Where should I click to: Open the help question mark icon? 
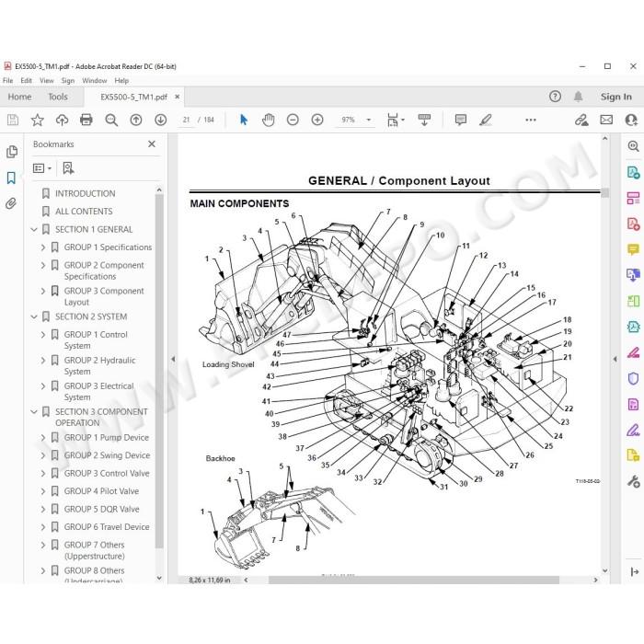click(555, 97)
